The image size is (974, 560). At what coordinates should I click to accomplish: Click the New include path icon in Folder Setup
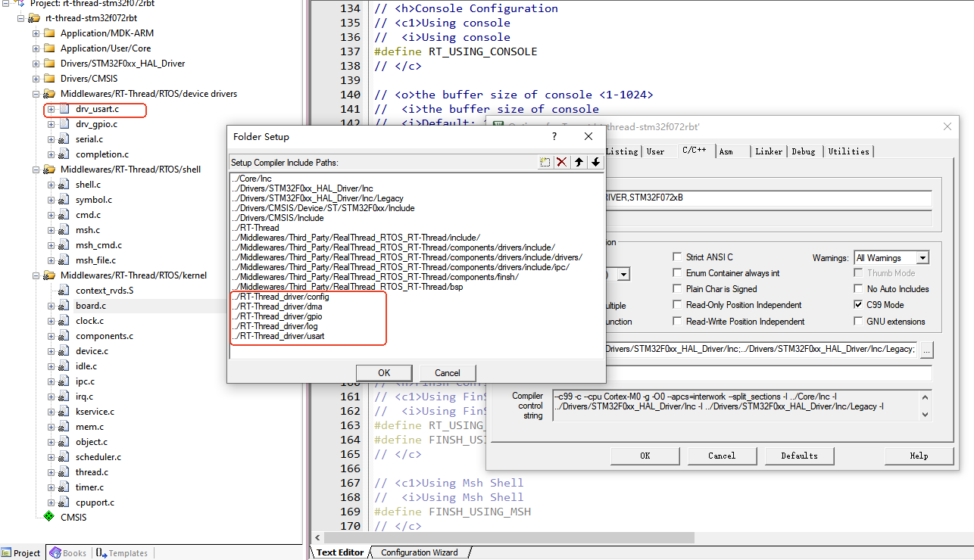coord(545,162)
